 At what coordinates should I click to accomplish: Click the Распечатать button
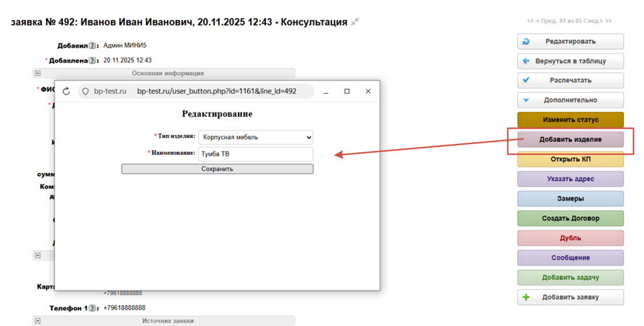point(570,81)
